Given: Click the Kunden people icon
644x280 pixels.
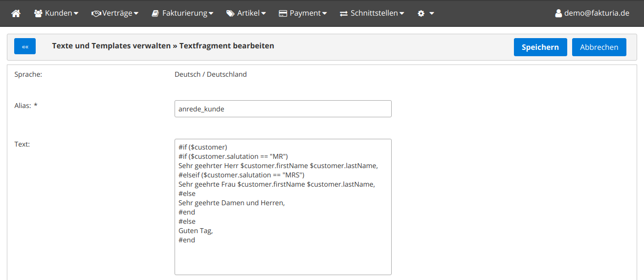Looking at the screenshot, I should click(x=38, y=13).
